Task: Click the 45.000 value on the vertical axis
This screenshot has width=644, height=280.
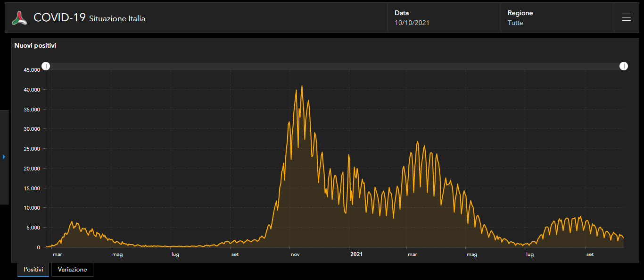Action: [32, 70]
